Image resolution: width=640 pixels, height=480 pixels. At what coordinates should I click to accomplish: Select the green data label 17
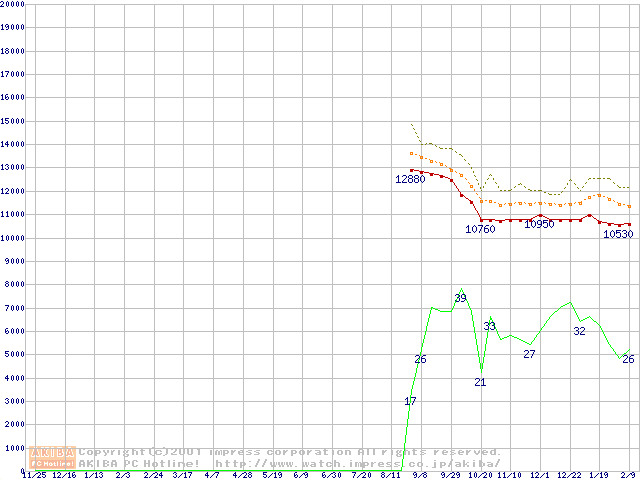pos(410,401)
